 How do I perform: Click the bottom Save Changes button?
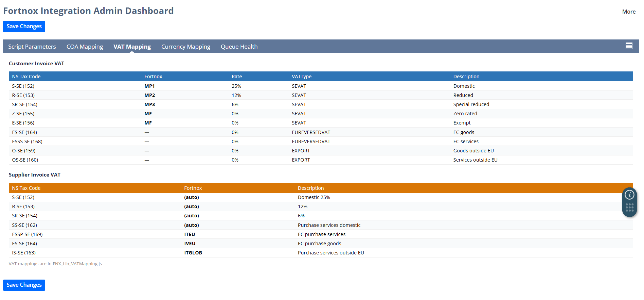pos(24,285)
